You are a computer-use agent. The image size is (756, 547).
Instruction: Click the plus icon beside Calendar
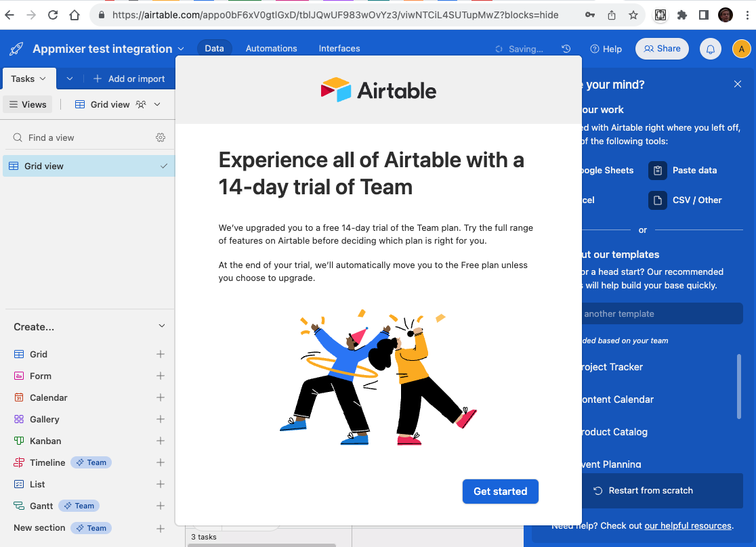coord(161,397)
